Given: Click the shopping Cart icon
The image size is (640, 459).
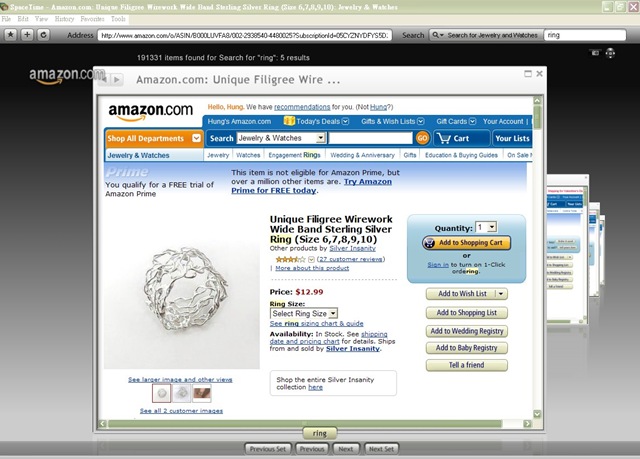Looking at the screenshot, I should 443,138.
